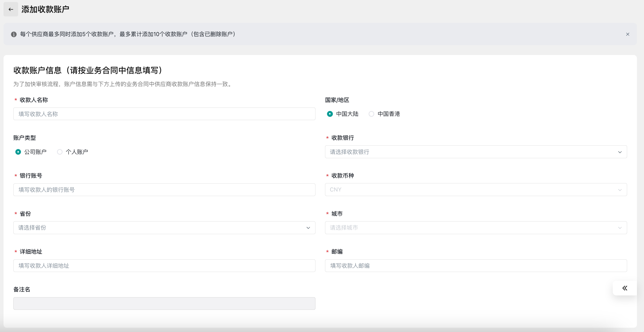
Task: Click the 城市 chevron icon
Action: (x=620, y=228)
